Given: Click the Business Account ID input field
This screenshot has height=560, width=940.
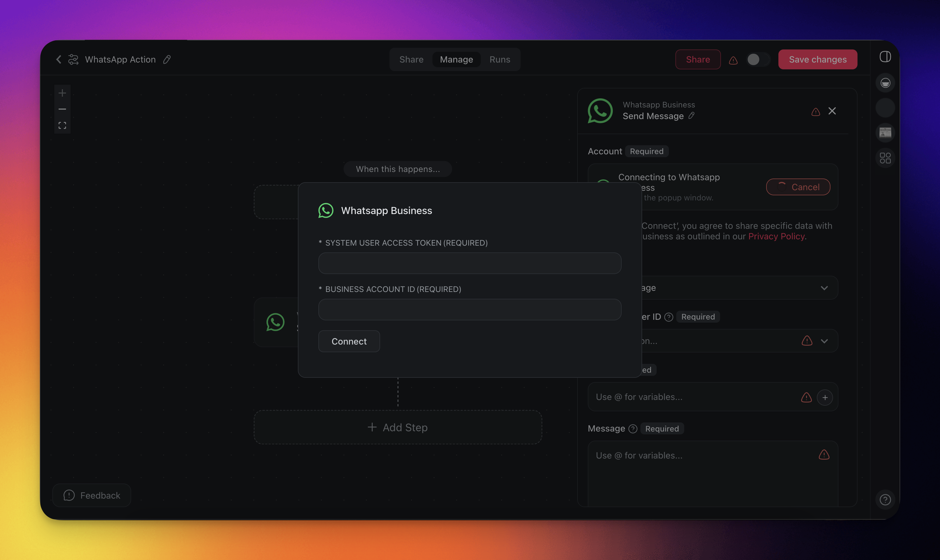Looking at the screenshot, I should (469, 310).
